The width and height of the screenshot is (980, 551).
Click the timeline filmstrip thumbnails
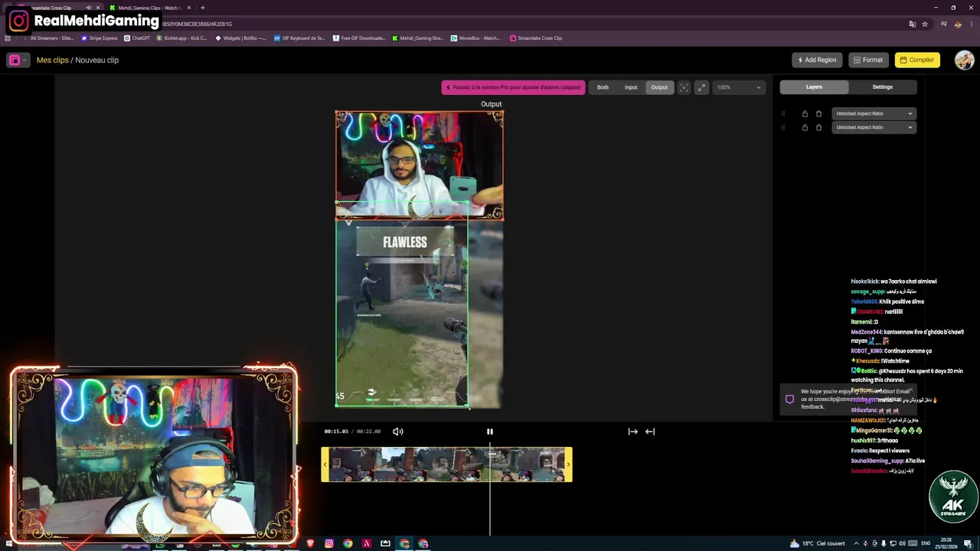coord(446,465)
